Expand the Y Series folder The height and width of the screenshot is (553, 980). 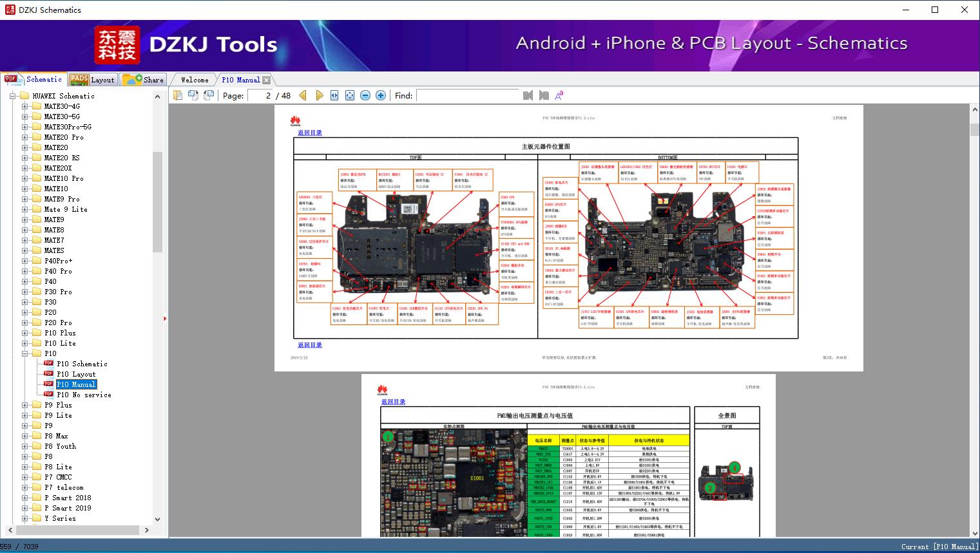click(24, 518)
